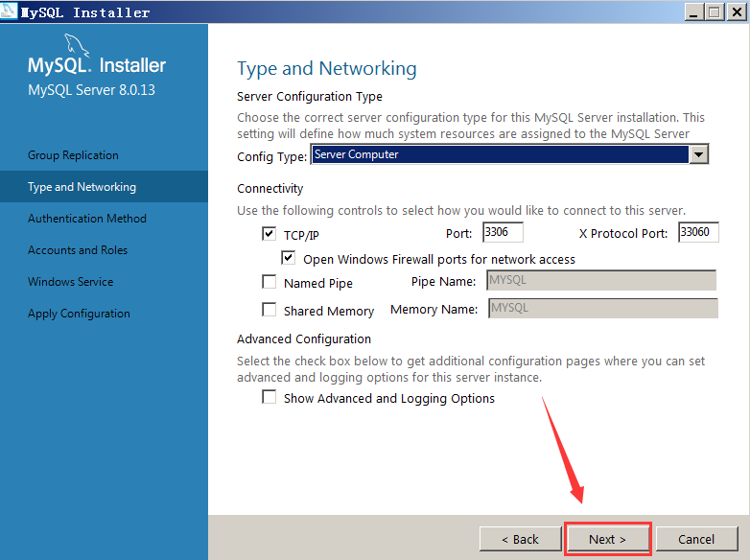Viewport: 750px width, 560px height.
Task: Maximize the MySQL Installer window
Action: 715,12
